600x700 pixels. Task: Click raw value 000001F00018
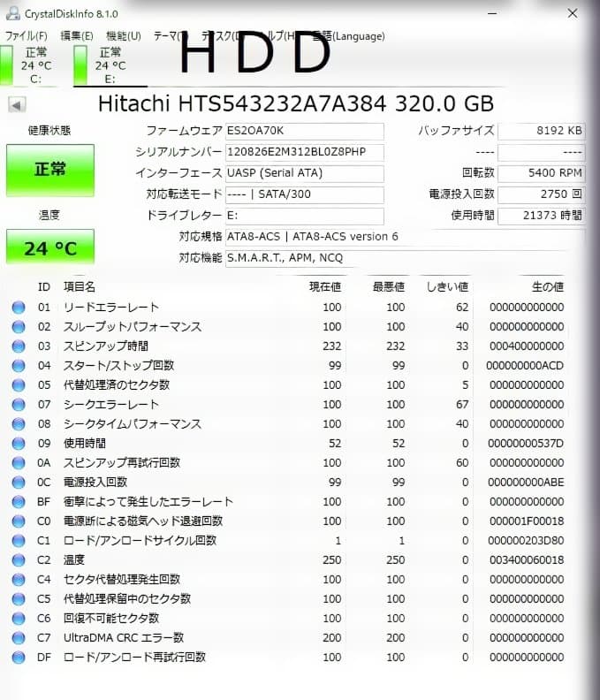(527, 521)
